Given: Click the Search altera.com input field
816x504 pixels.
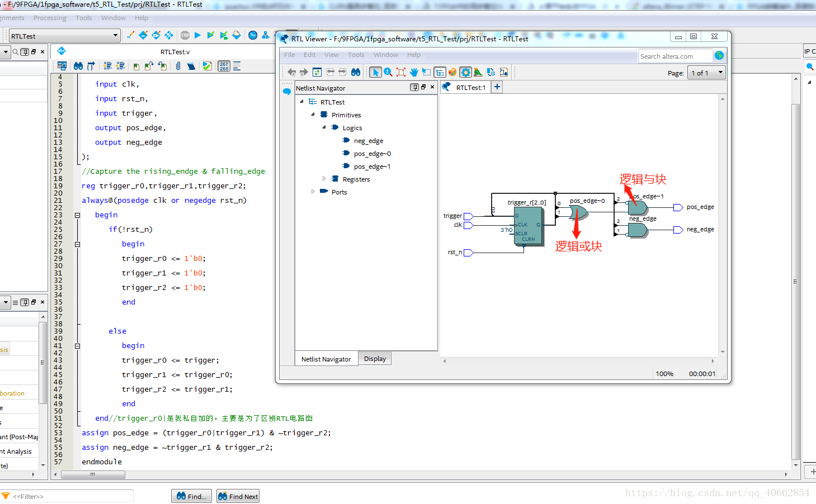Looking at the screenshot, I should click(675, 56).
